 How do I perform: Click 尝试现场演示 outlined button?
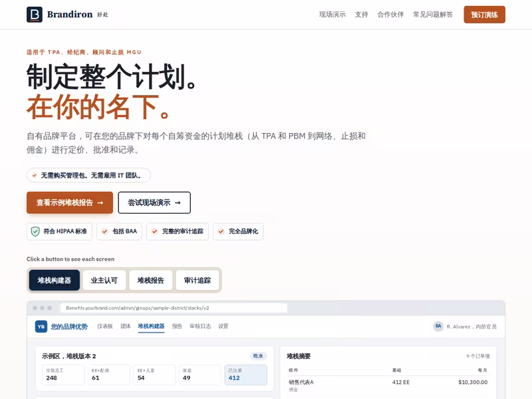pyautogui.click(x=154, y=203)
